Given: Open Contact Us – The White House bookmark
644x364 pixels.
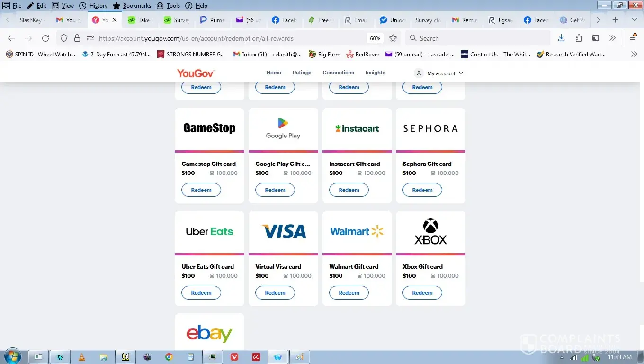Looking at the screenshot, I should click(x=495, y=55).
